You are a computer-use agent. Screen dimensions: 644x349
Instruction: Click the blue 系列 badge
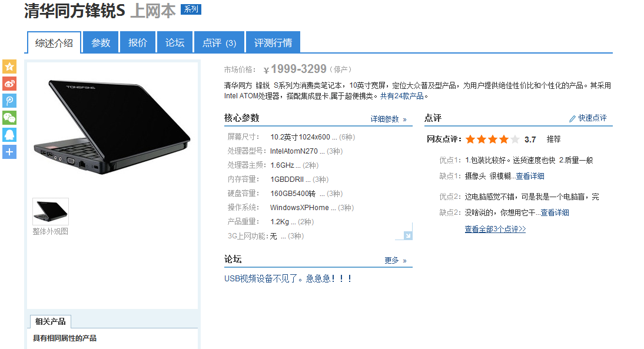(x=191, y=9)
